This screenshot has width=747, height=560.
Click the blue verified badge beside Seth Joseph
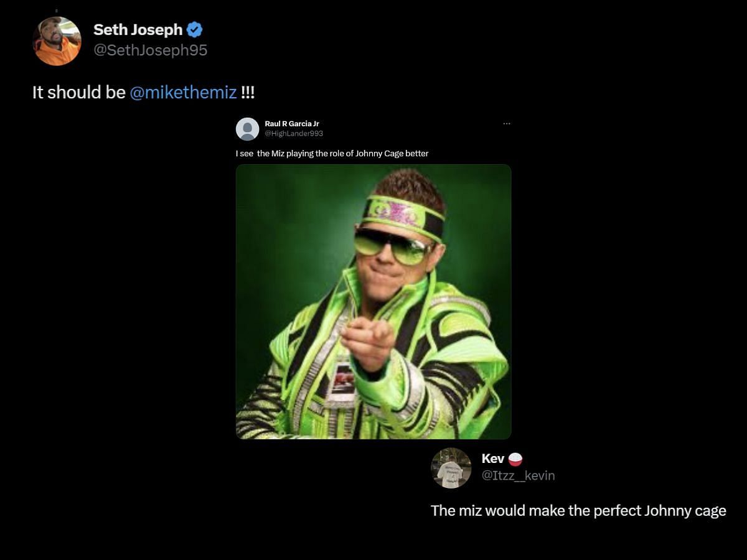(195, 29)
